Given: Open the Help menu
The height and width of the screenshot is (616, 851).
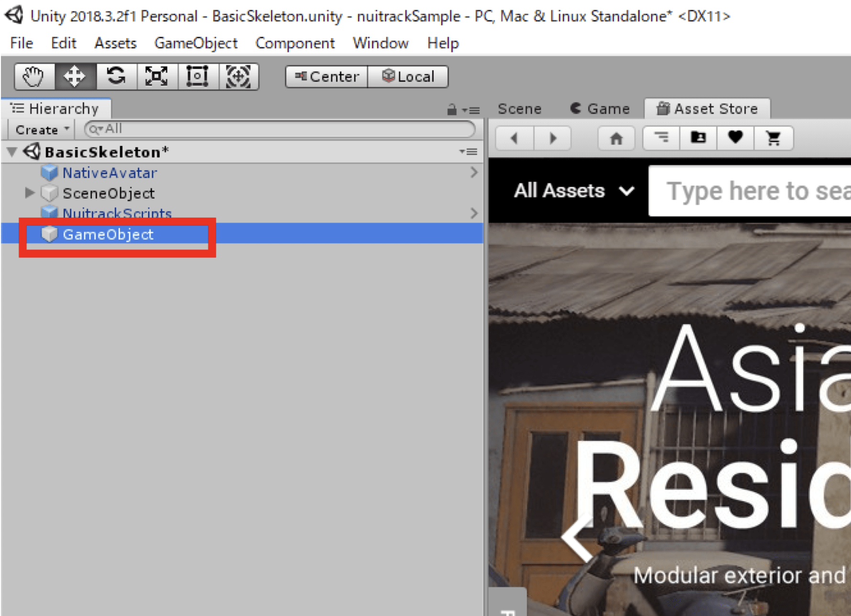Looking at the screenshot, I should click(443, 43).
